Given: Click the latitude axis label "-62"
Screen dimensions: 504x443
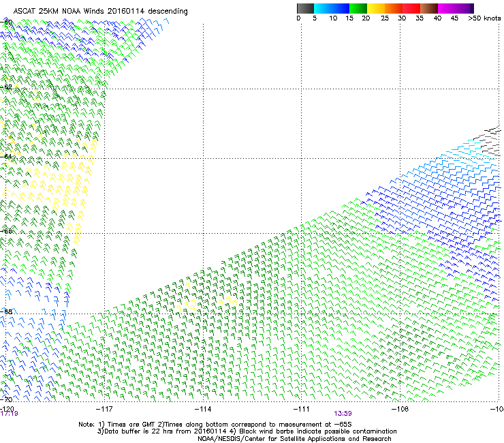Looking at the screenshot, I should 6,87.
